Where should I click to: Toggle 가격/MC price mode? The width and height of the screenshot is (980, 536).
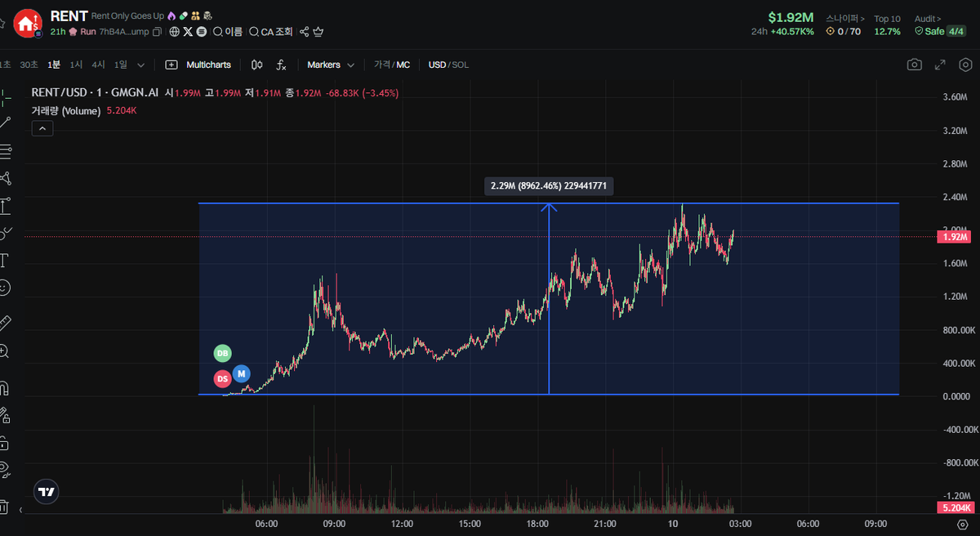pos(392,65)
